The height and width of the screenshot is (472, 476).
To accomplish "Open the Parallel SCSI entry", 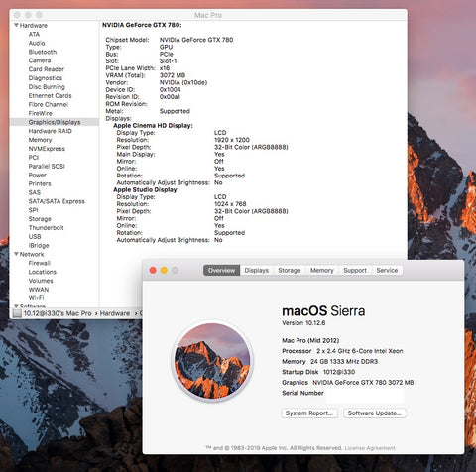I will (47, 166).
